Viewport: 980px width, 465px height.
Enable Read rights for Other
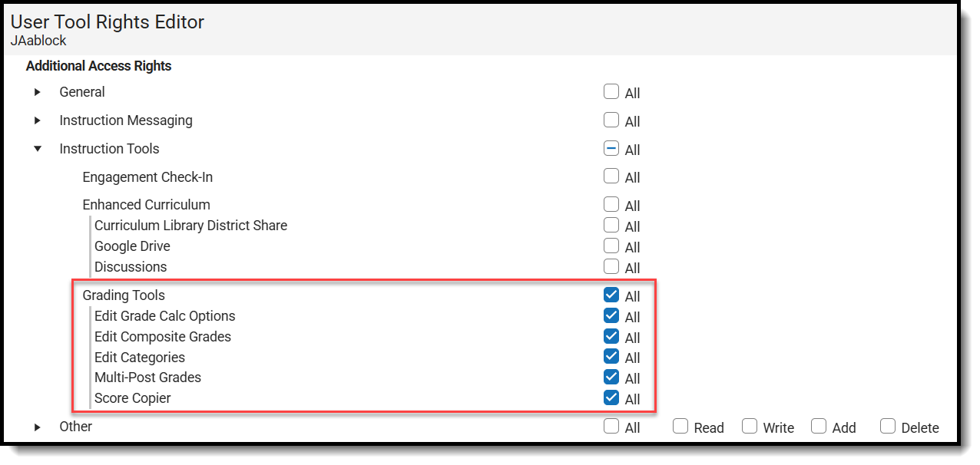[x=680, y=427]
